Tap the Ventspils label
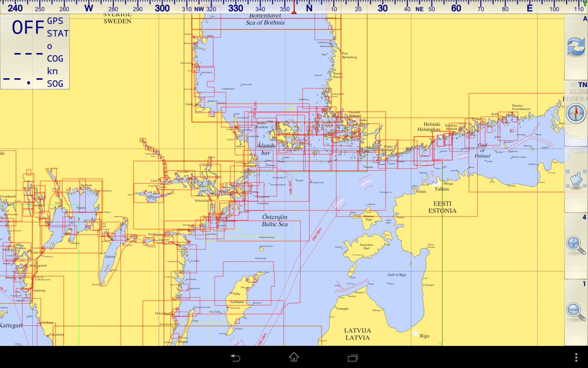The height and width of the screenshot is (368, 588). click(342, 309)
